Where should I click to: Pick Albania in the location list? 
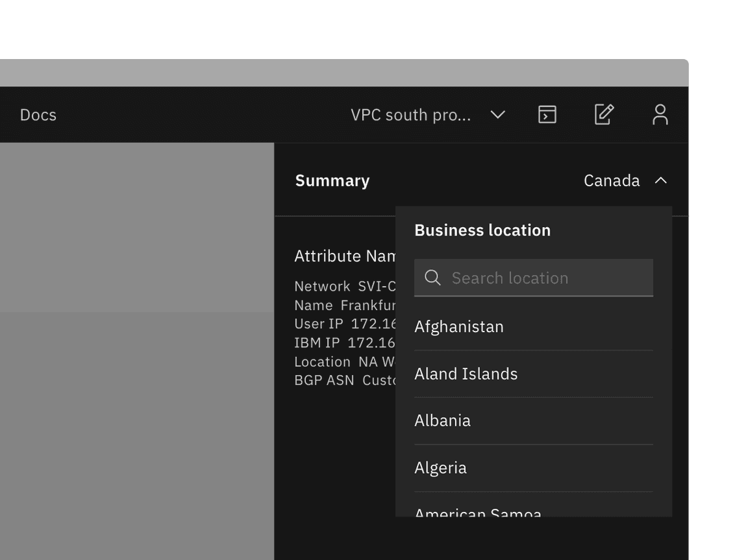pos(442,420)
